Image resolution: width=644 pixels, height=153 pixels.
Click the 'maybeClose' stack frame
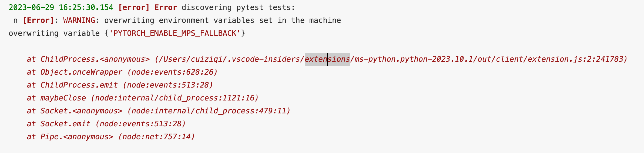click(x=63, y=98)
